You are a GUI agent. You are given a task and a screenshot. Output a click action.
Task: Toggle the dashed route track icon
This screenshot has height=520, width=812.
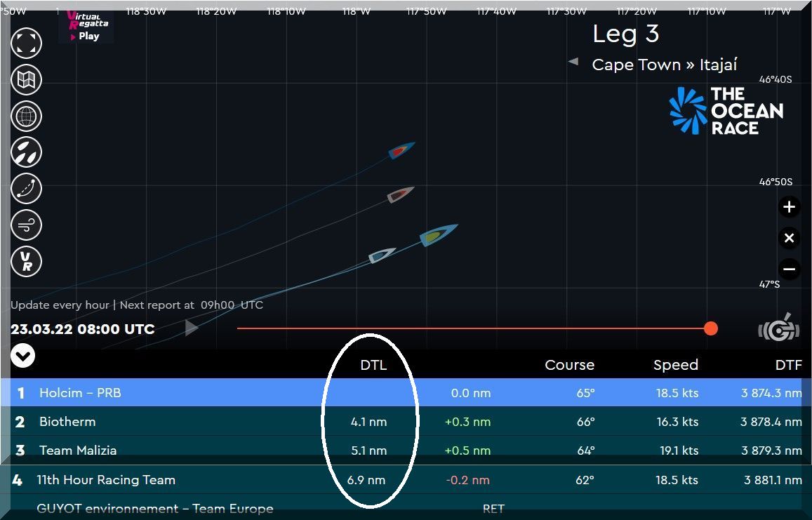click(x=27, y=189)
